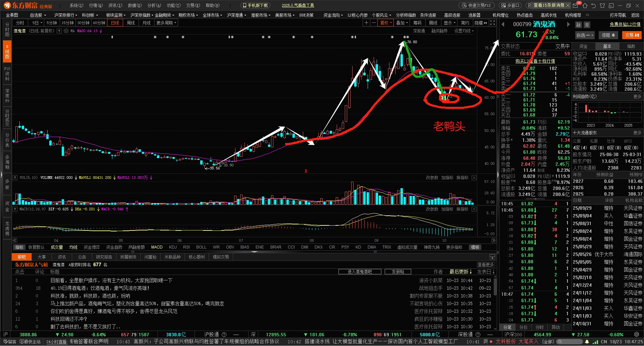Open the 留言 message icon at bottom left
The height and width of the screenshot is (346, 644).
pyautogui.click(x=10, y=342)
